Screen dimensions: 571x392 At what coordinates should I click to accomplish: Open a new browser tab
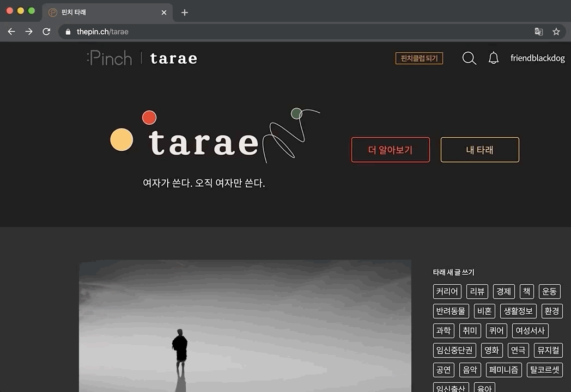[x=185, y=13]
